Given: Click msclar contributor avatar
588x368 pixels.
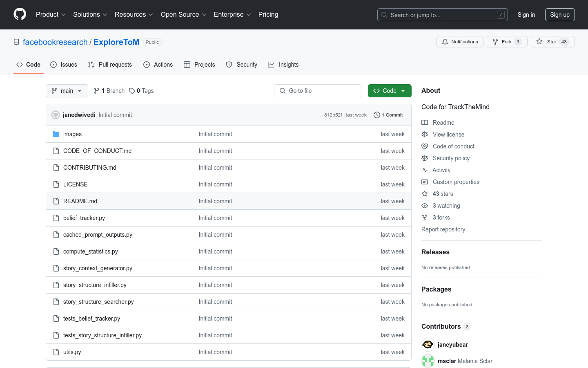Looking at the screenshot, I should [428, 361].
